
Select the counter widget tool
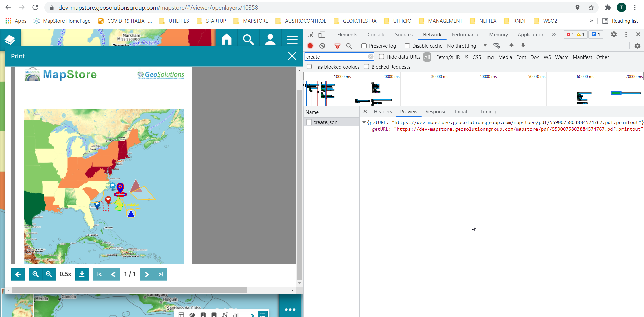click(x=203, y=315)
